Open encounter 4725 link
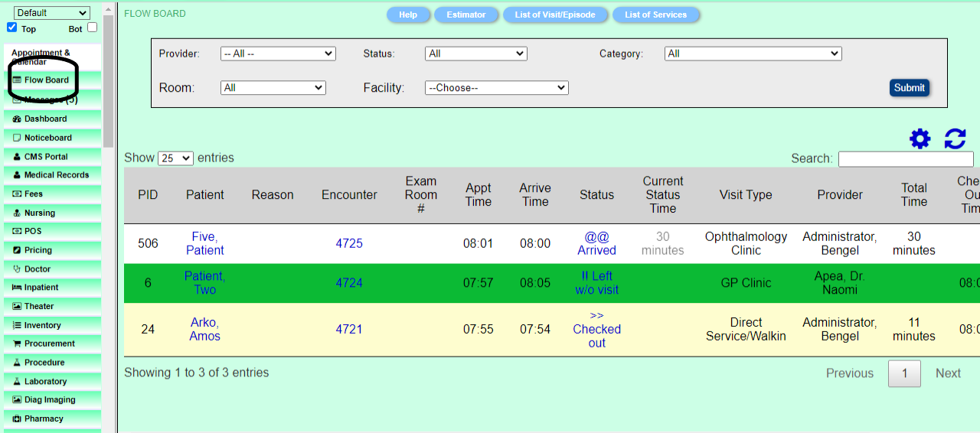The width and height of the screenshot is (980, 433). pos(349,243)
